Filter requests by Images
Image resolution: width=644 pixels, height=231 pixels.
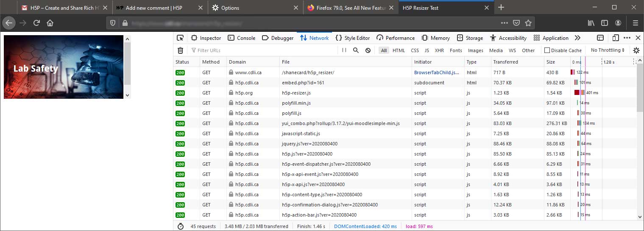pyautogui.click(x=475, y=50)
